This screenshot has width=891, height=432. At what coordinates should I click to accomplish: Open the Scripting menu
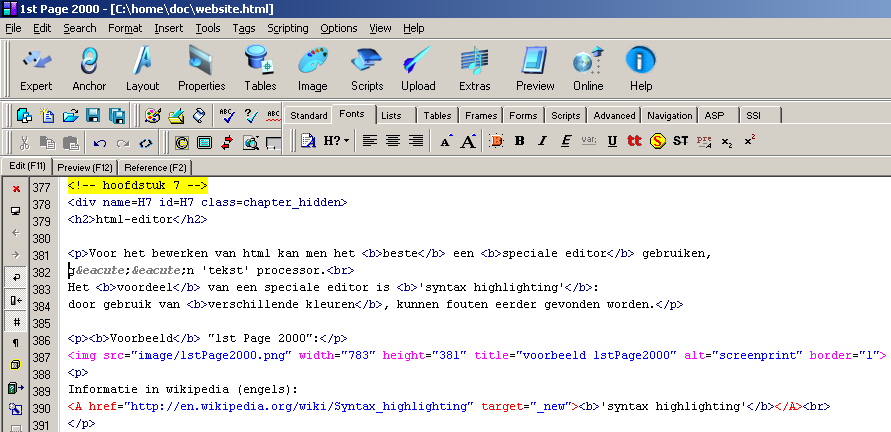[288, 28]
